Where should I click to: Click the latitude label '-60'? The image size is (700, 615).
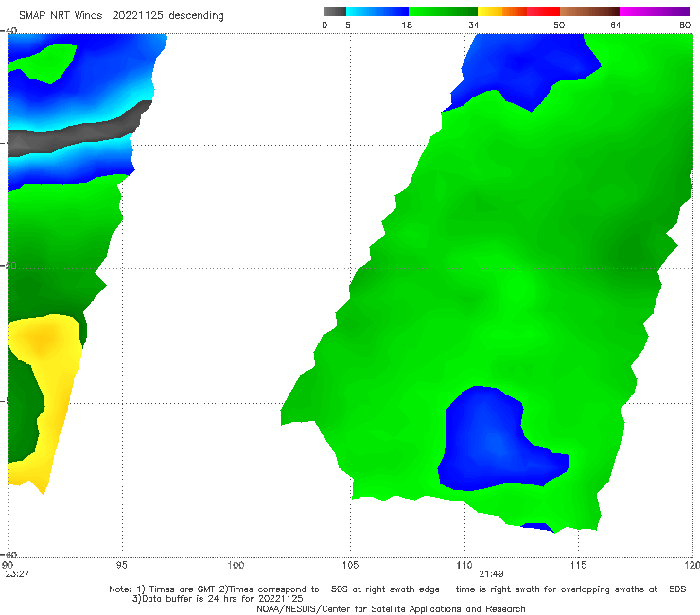pos(9,554)
